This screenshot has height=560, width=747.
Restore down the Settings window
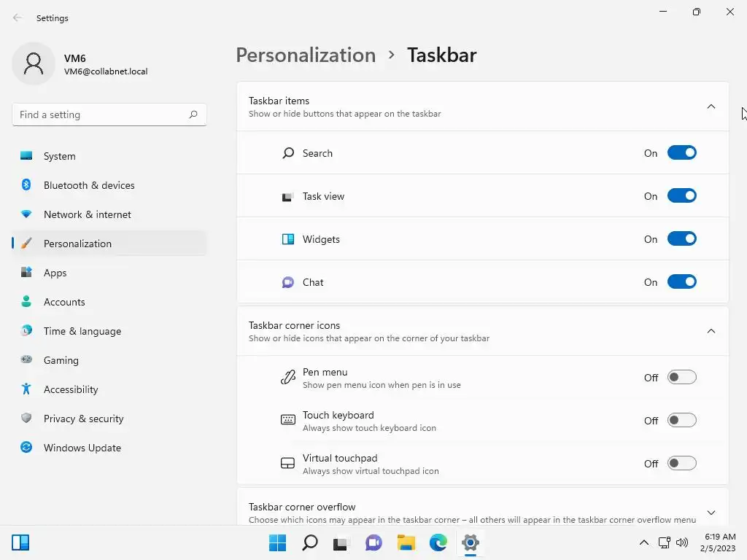[697, 12]
